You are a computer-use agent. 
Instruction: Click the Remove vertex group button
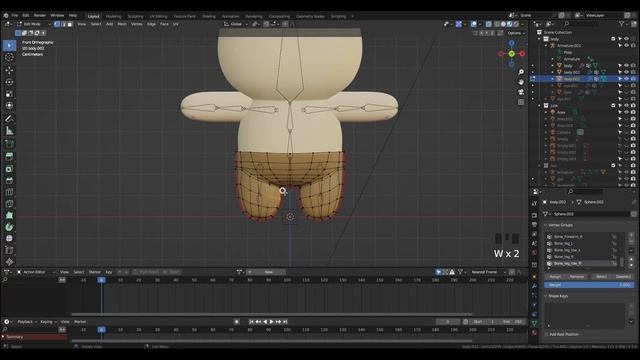pyautogui.click(x=577, y=277)
